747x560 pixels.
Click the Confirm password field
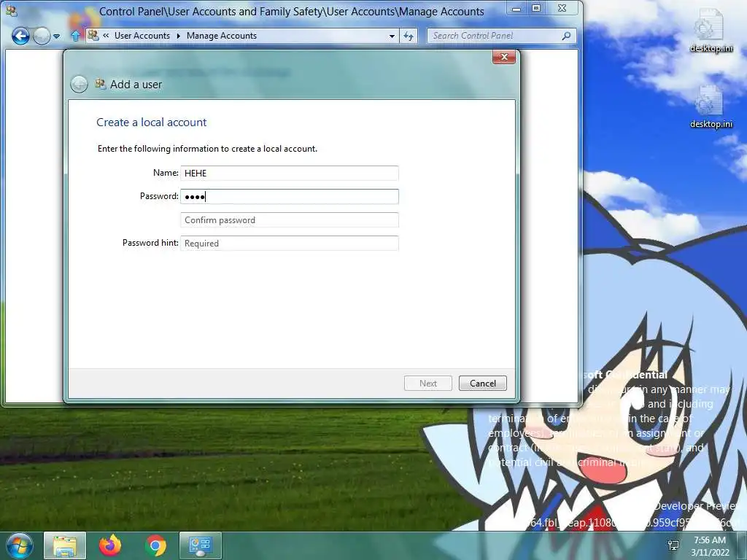[289, 220]
